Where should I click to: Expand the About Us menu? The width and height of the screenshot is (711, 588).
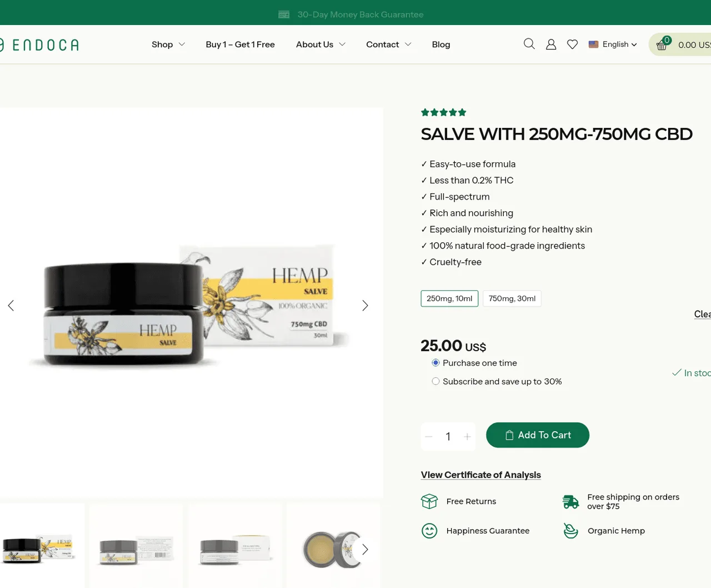click(321, 44)
